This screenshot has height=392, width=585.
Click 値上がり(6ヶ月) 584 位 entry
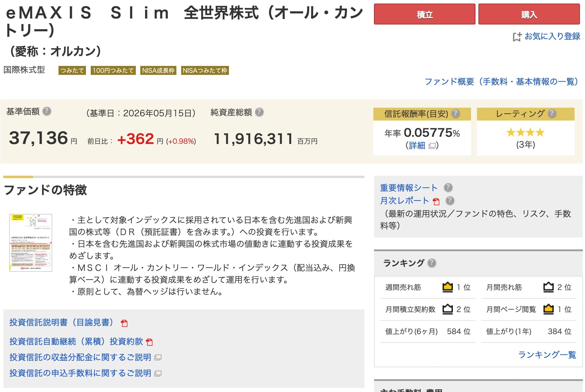click(x=428, y=331)
